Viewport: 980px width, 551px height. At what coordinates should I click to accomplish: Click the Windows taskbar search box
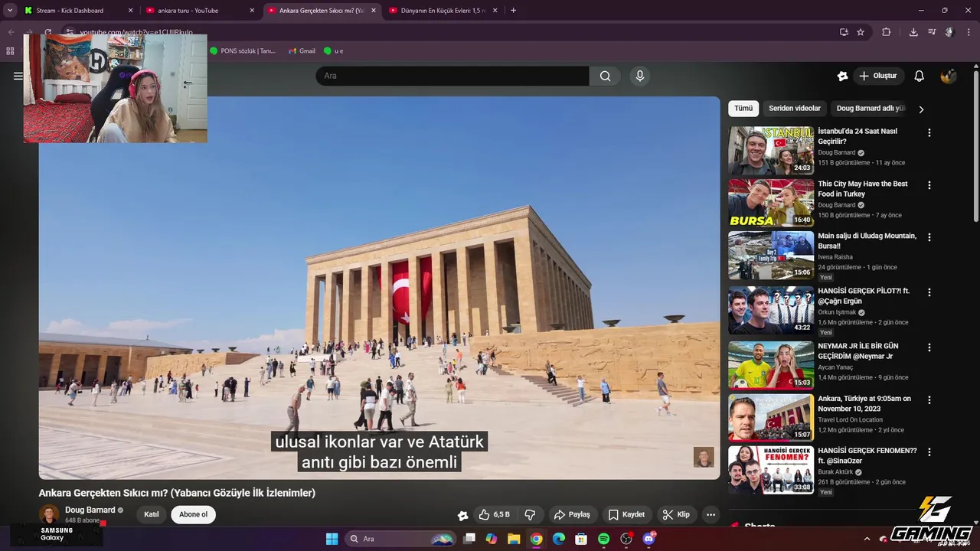coord(400,539)
